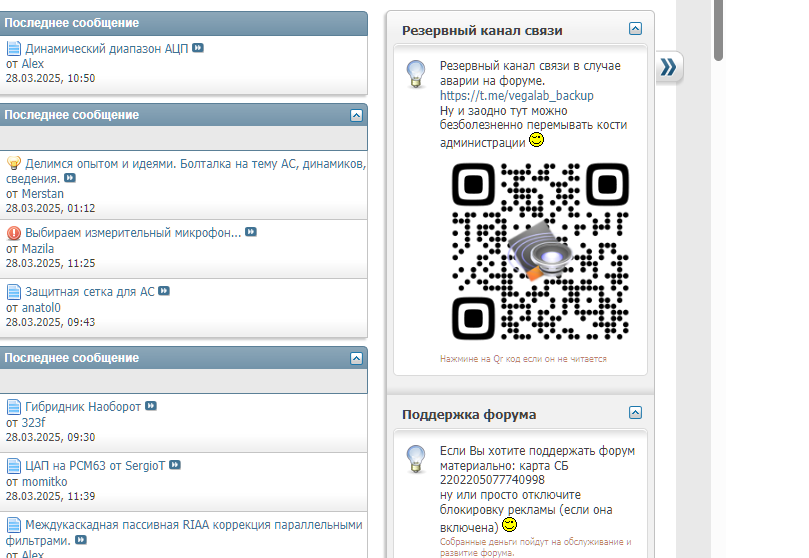Click the QR code image

coord(540,251)
